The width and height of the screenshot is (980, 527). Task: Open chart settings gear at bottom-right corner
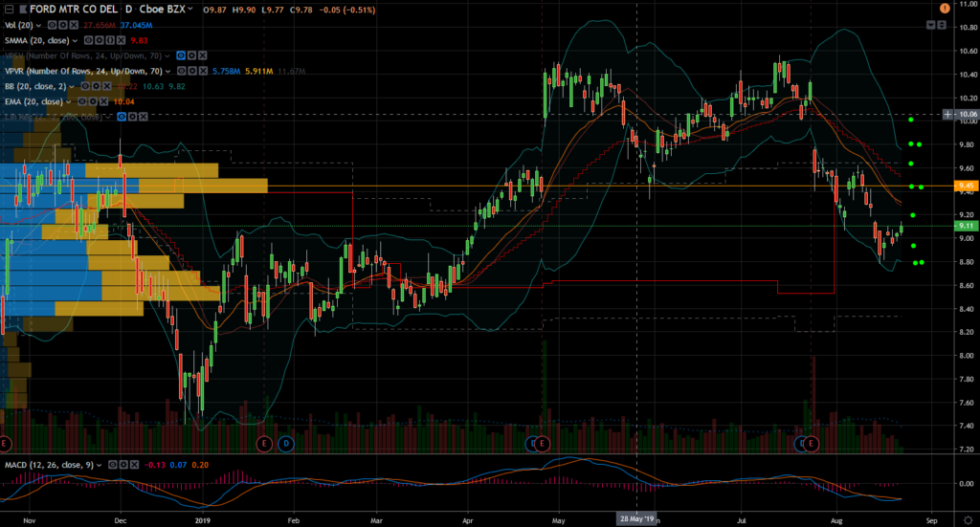tap(969, 520)
